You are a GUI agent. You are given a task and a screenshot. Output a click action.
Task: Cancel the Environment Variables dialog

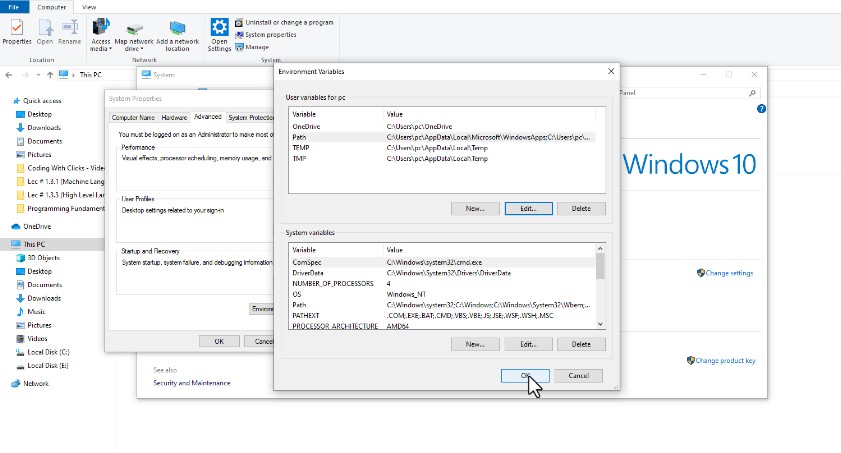pos(578,376)
